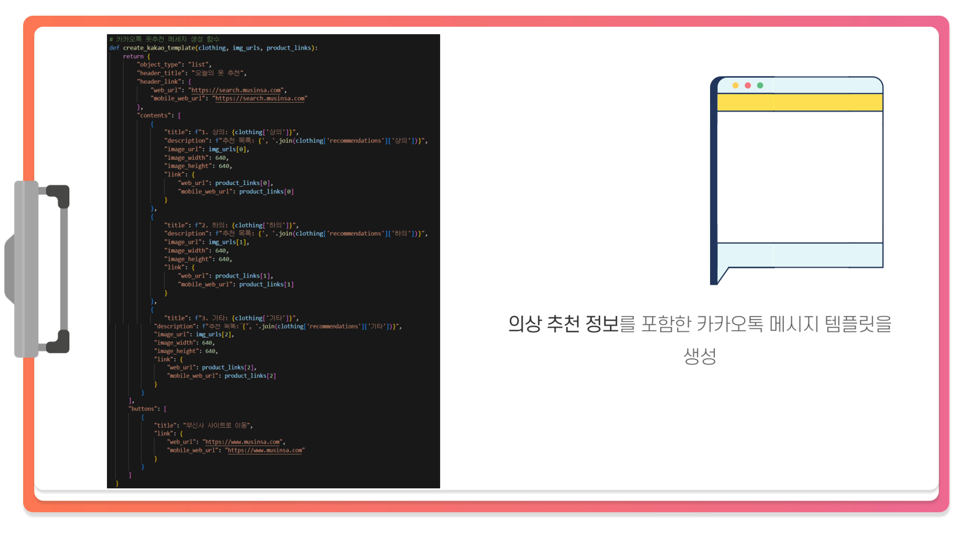Click the 무신사 사이트로 이동 title string
This screenshot has height=547, width=980.
coord(217,426)
